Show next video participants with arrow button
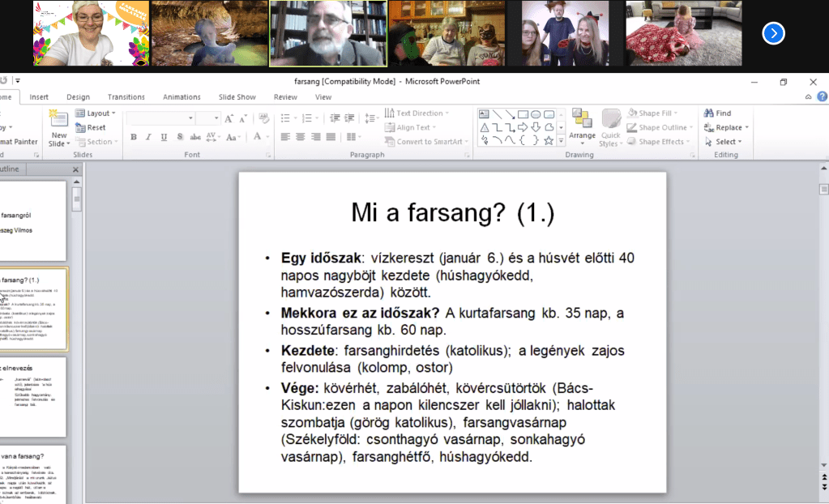 pos(774,33)
